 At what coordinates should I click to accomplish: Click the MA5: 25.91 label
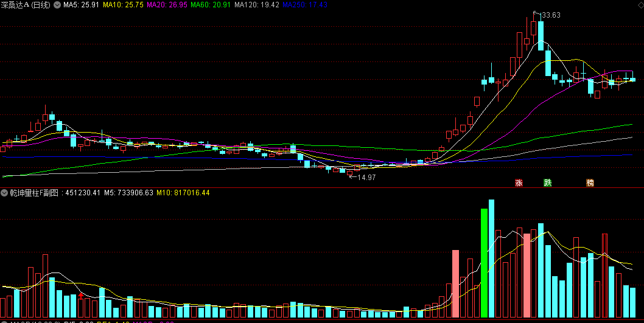coord(82,5)
